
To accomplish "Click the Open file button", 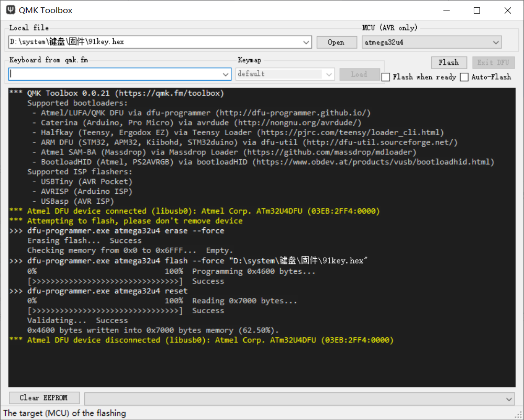I will click(336, 42).
